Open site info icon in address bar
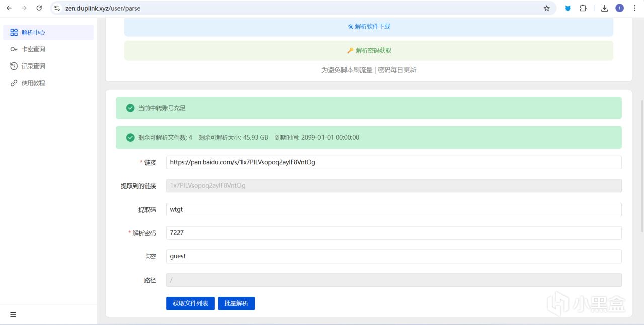The height and width of the screenshot is (325, 644). (57, 8)
